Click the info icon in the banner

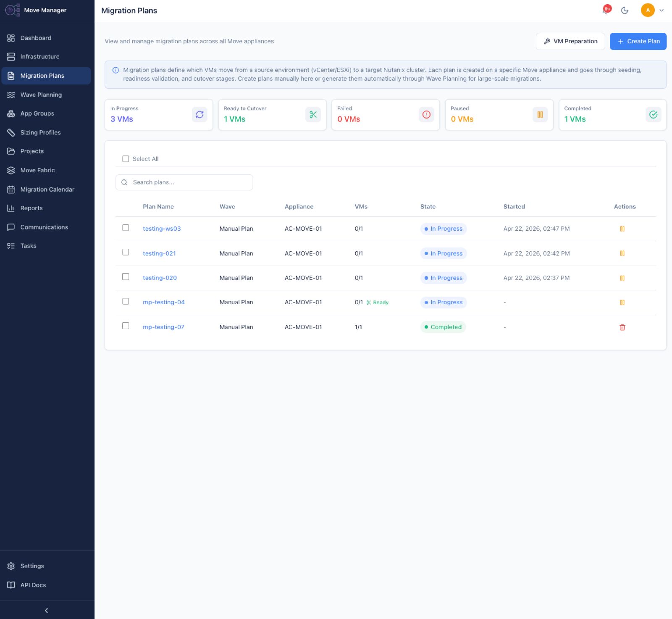115,70
